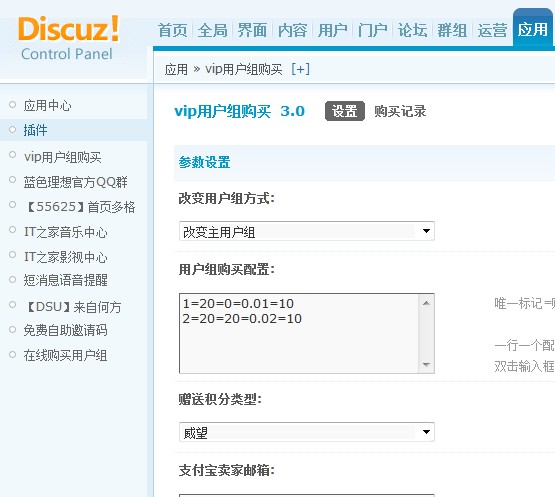Open 应用中心 in sidebar

47,105
